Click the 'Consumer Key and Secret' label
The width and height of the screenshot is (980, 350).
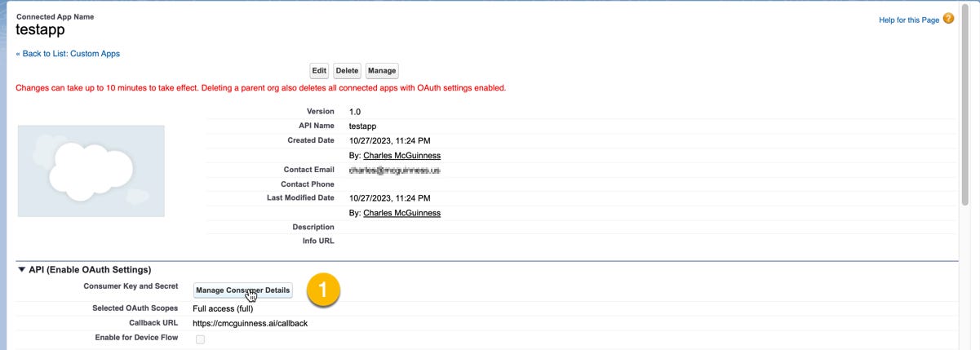point(131,286)
